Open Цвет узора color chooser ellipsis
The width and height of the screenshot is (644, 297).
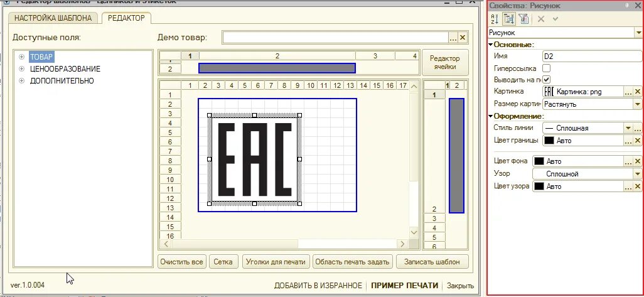[628, 186]
